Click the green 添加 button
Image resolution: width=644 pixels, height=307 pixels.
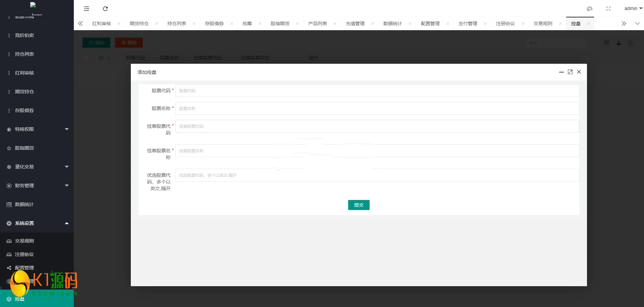[x=97, y=43]
